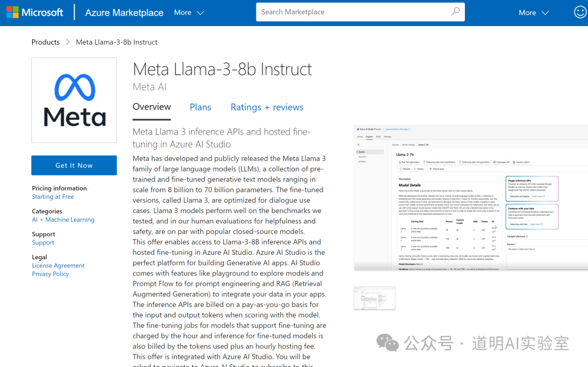Click the Meta publisher logo

coord(74,100)
